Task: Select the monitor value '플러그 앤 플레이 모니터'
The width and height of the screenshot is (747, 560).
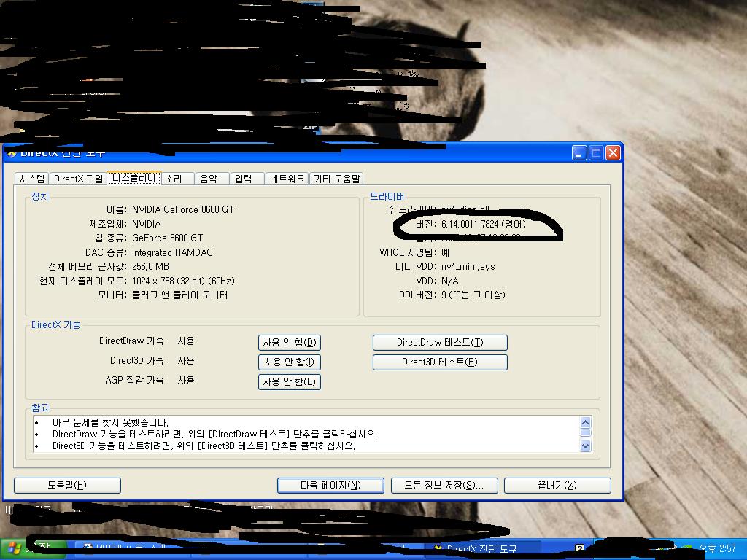Action: pos(179,295)
